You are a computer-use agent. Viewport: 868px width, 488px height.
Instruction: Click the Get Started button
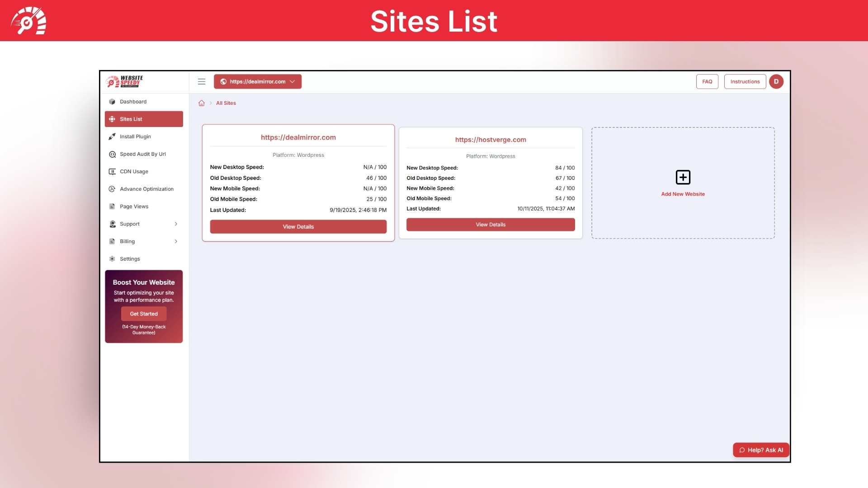tap(144, 313)
